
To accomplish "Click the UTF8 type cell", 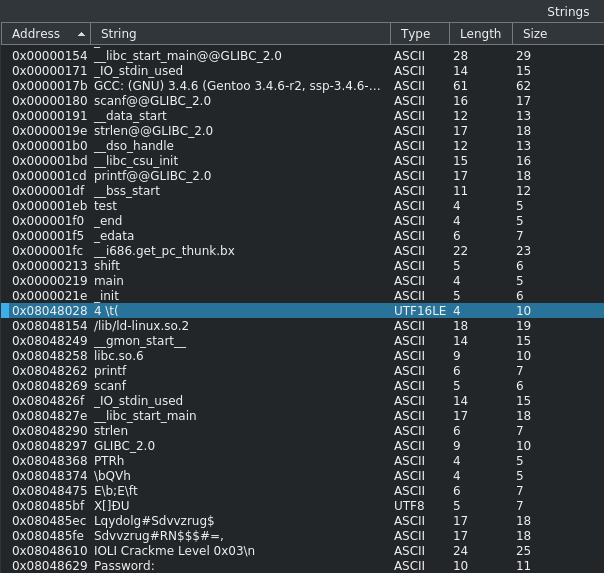I will coord(409,506).
